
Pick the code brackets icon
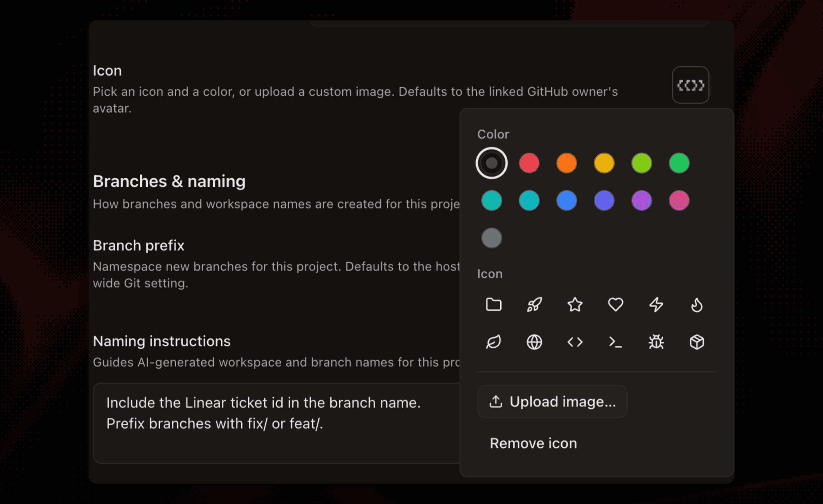(x=575, y=342)
